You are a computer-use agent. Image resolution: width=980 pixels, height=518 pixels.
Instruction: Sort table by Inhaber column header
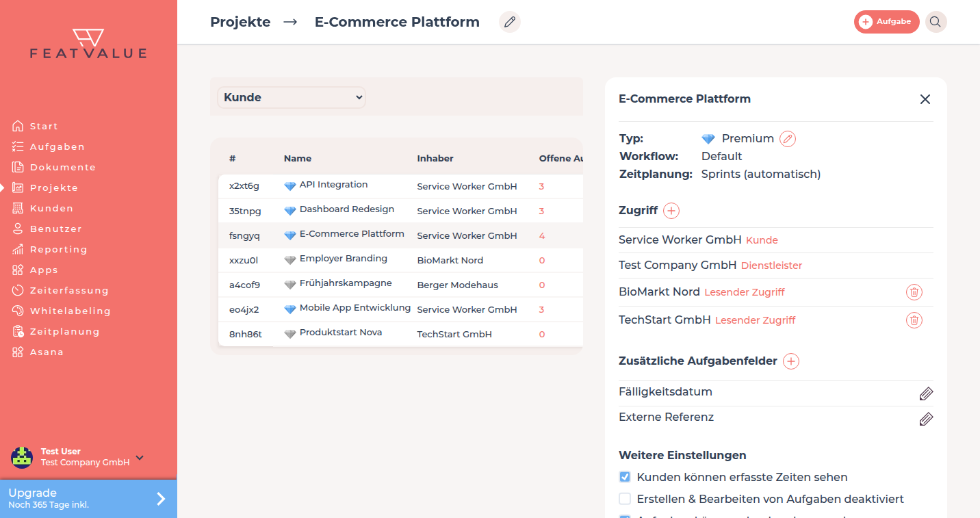coord(435,158)
